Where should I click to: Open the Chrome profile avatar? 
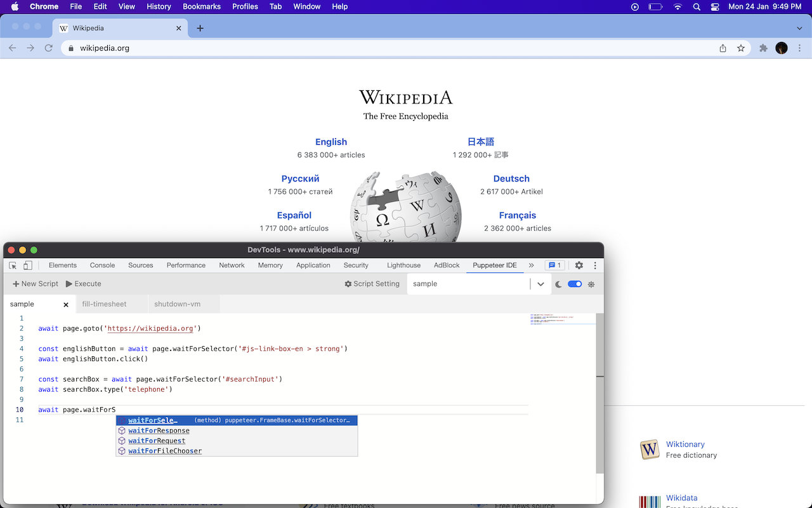tap(782, 48)
